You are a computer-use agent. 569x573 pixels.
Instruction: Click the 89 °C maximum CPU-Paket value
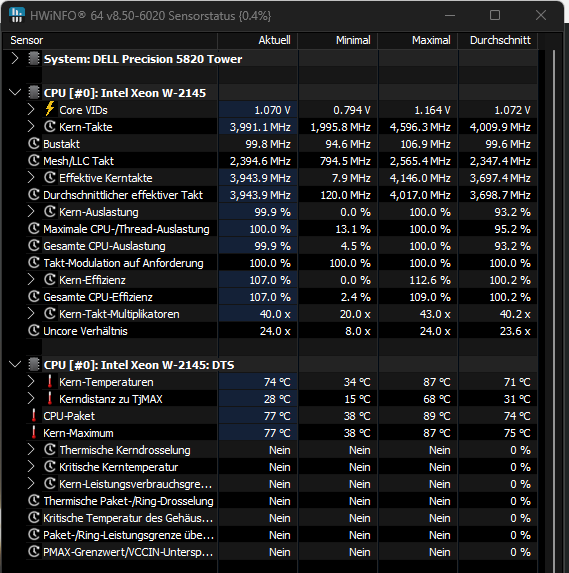pos(437,416)
